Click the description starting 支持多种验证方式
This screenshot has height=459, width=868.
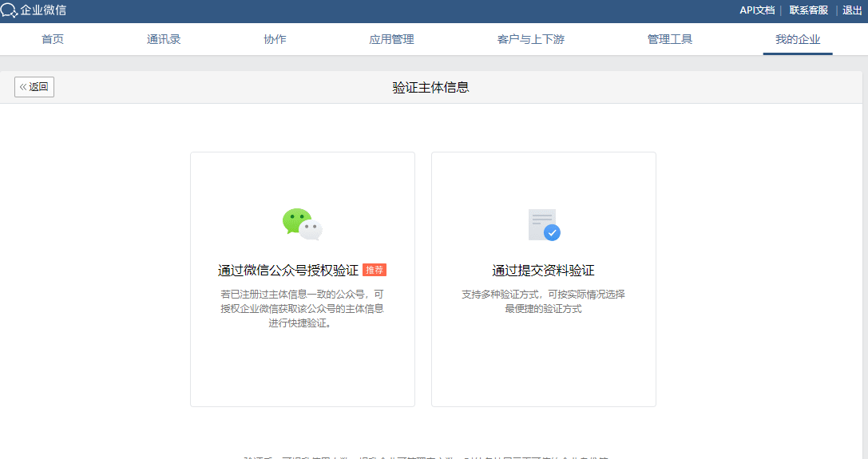click(x=544, y=301)
